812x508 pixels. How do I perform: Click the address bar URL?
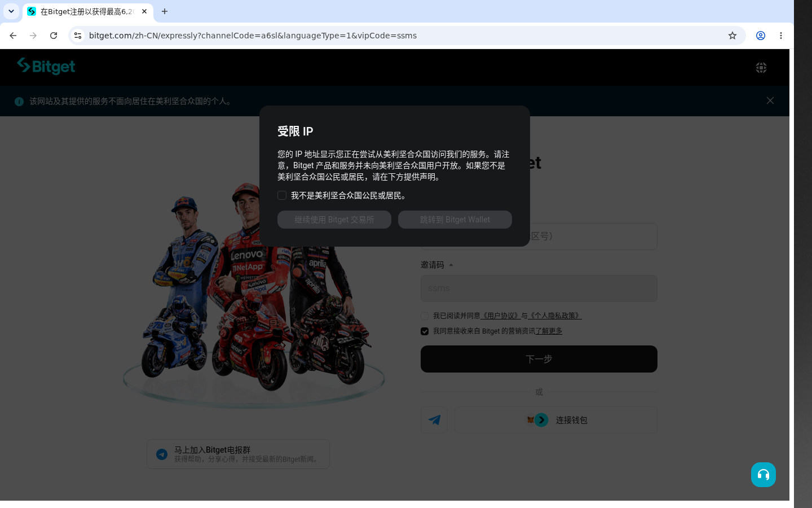pyautogui.click(x=253, y=36)
